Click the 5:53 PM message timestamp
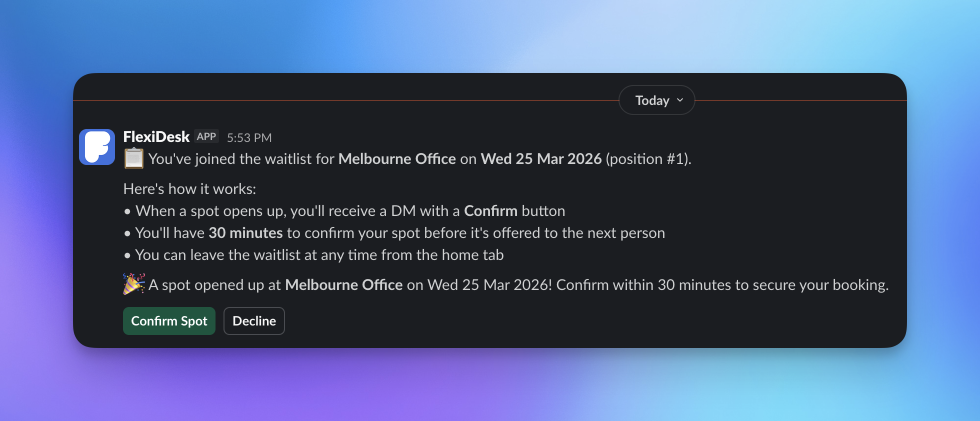This screenshot has width=980, height=421. pos(249,137)
